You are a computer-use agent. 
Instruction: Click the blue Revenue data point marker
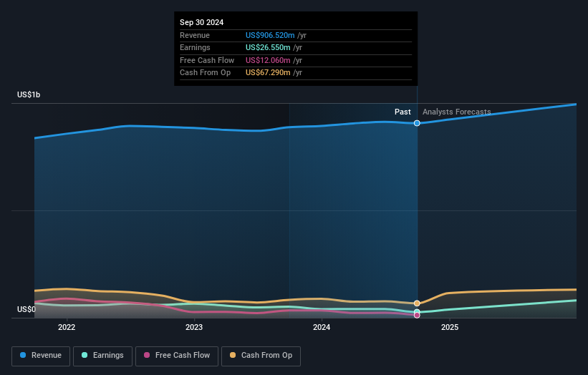tap(417, 123)
